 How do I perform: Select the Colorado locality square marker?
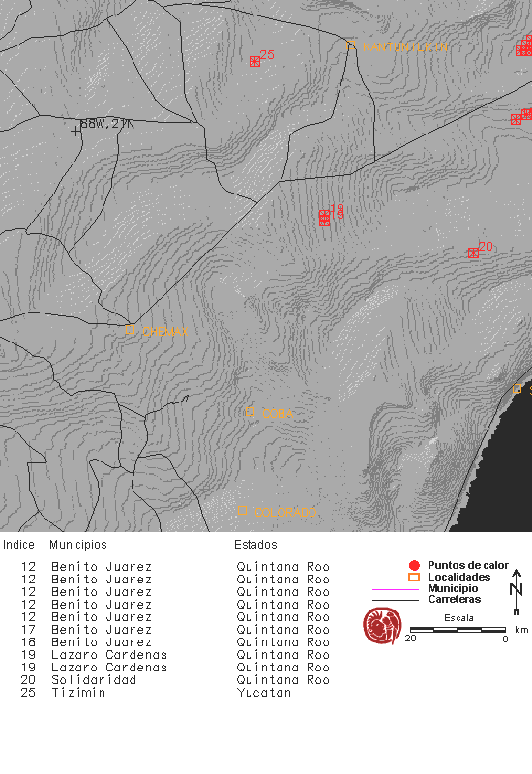click(242, 511)
